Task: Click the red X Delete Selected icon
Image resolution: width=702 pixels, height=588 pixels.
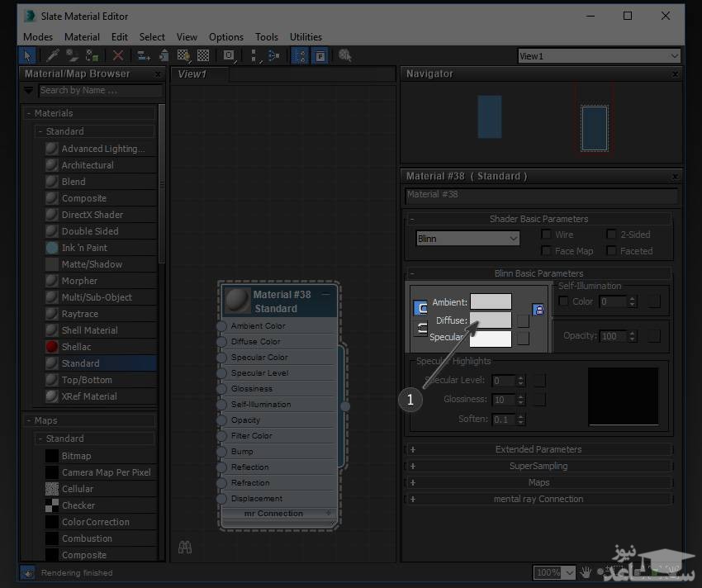Action: coord(118,56)
